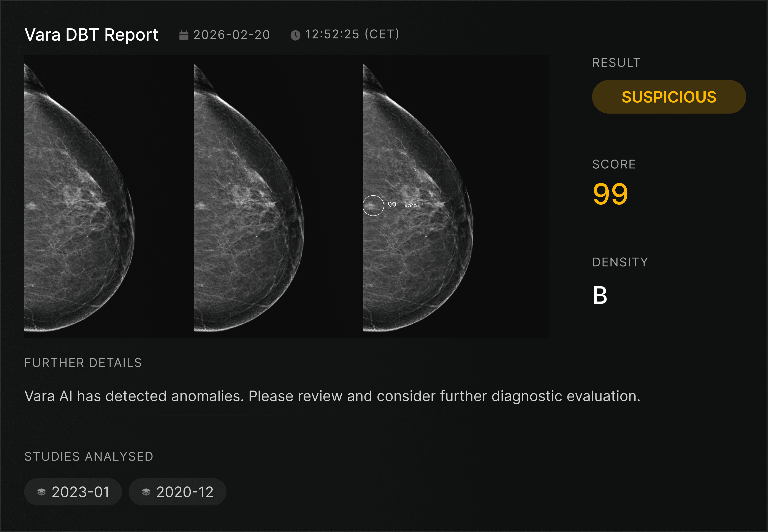Viewport: 781px width, 532px height.
Task: Click the large yellow score value 99
Action: click(x=610, y=194)
